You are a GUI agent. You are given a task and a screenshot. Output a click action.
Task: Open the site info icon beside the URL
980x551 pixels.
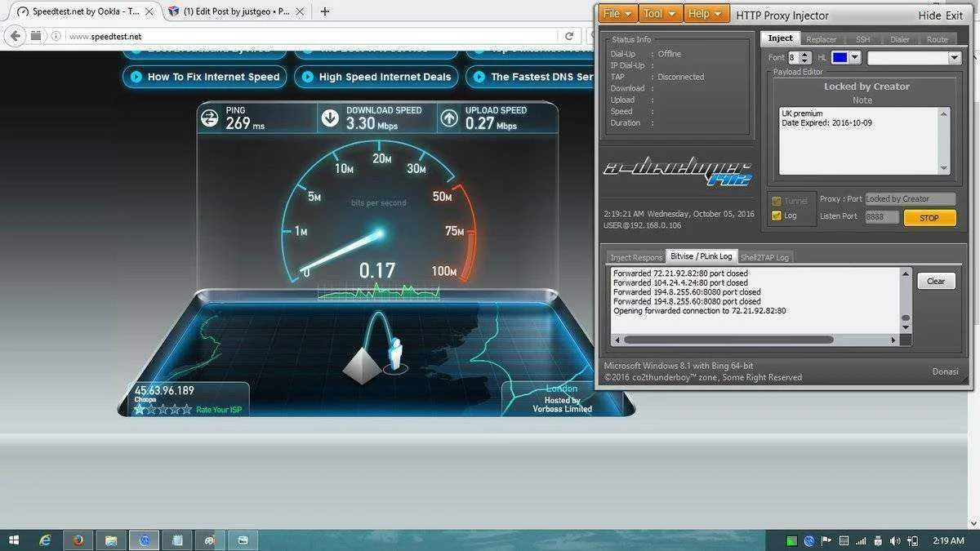(56, 36)
